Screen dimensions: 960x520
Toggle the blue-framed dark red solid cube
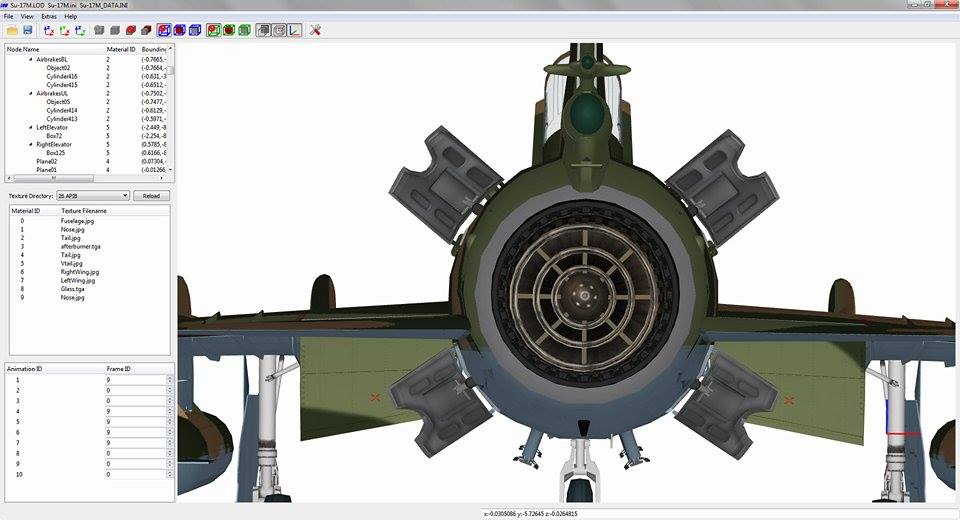click(x=179, y=30)
